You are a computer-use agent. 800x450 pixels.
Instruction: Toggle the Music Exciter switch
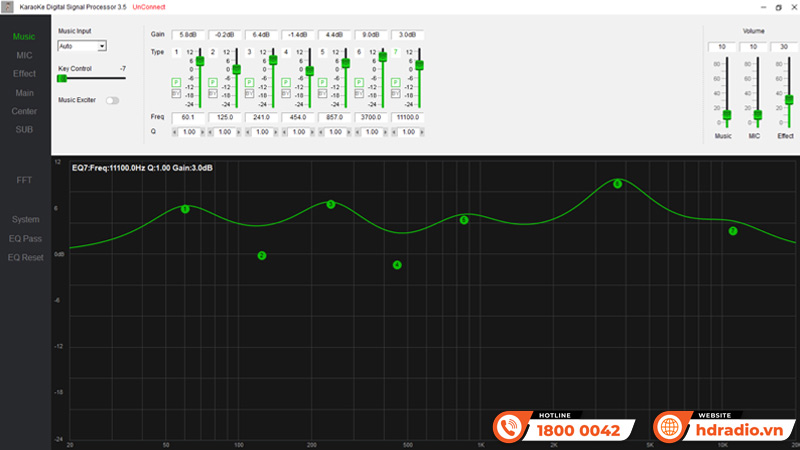click(112, 100)
